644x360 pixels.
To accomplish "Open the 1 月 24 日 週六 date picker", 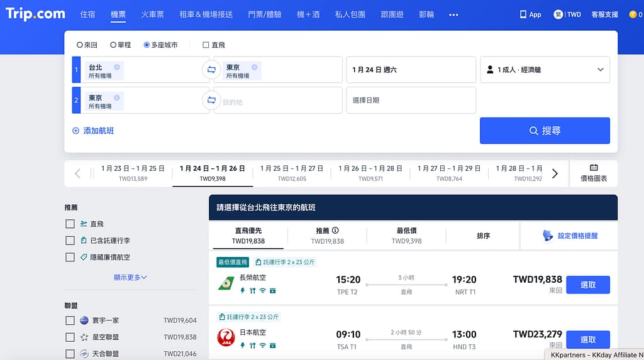I will pyautogui.click(x=411, y=70).
